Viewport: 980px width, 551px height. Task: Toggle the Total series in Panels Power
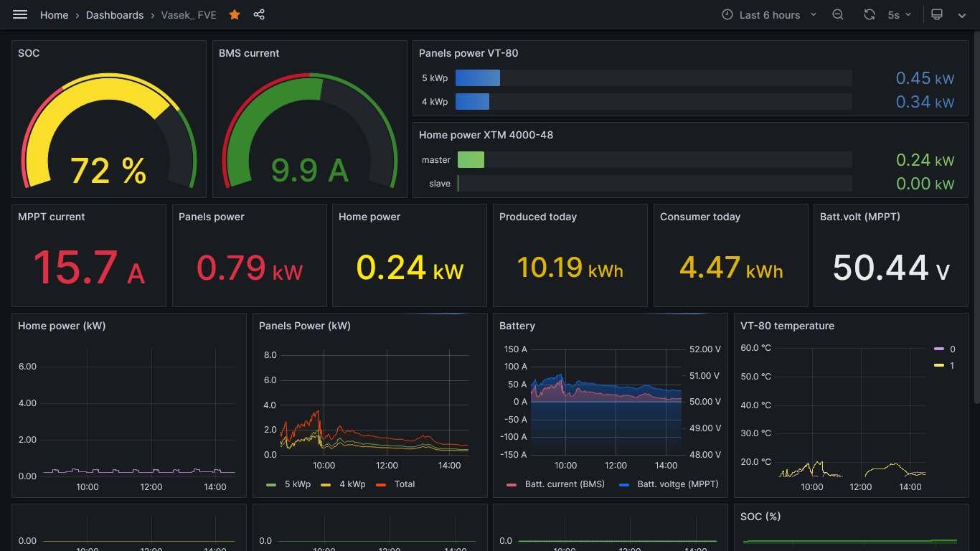click(x=404, y=484)
